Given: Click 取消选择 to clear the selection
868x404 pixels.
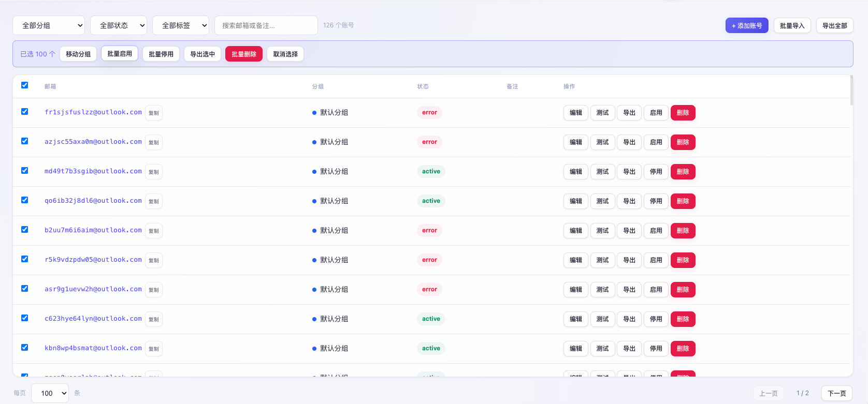Looking at the screenshot, I should point(285,54).
